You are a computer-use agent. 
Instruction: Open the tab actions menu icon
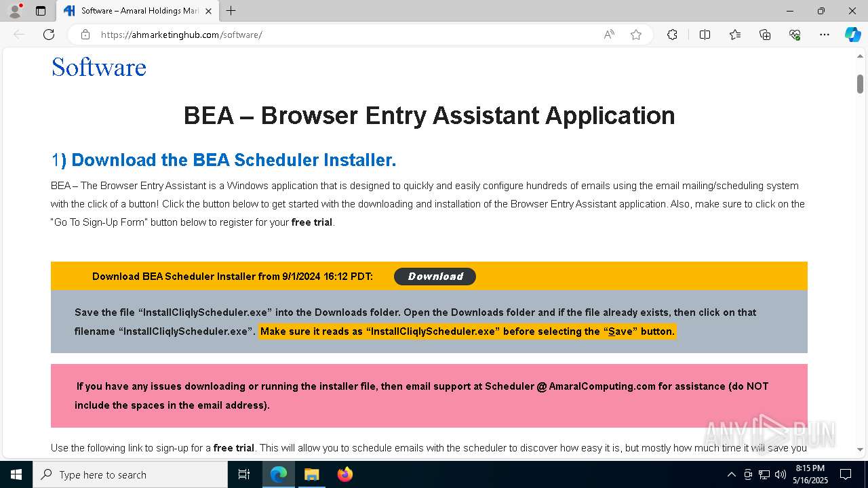click(x=41, y=11)
